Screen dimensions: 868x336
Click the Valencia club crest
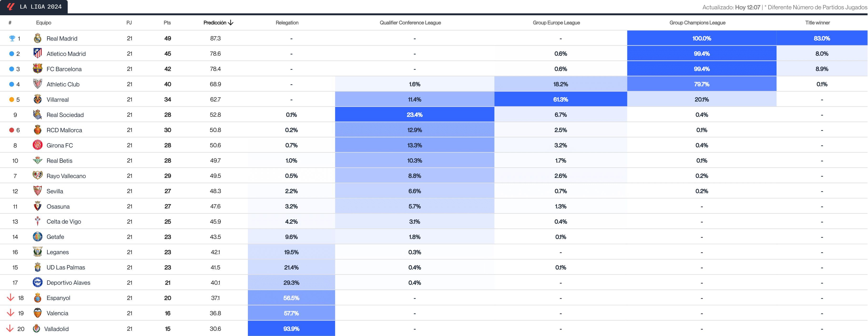tap(38, 313)
